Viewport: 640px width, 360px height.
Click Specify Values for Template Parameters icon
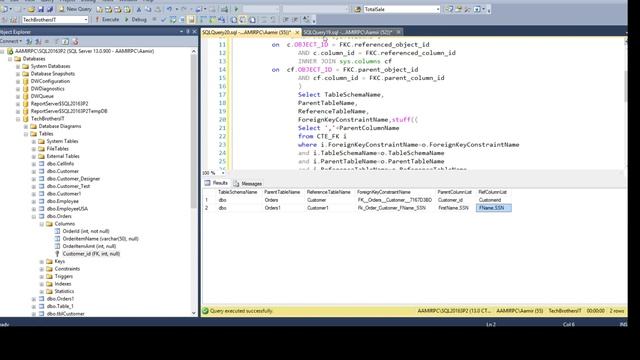(x=306, y=19)
